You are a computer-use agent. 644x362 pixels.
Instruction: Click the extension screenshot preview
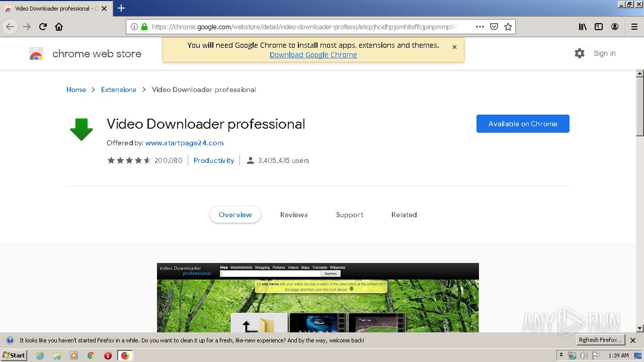click(x=318, y=298)
